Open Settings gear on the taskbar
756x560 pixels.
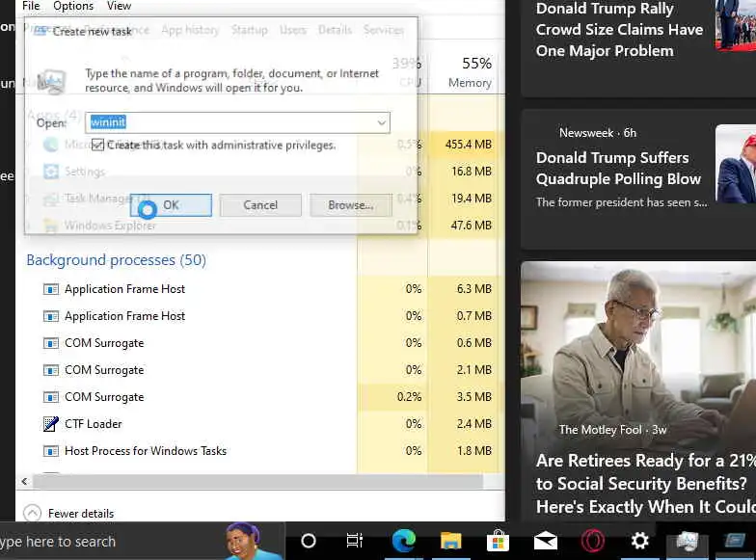tap(640, 541)
